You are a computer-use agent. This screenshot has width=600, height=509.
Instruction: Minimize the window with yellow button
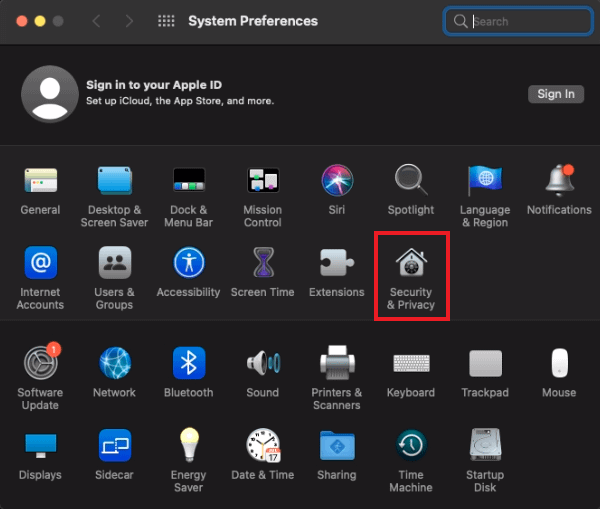pos(40,21)
